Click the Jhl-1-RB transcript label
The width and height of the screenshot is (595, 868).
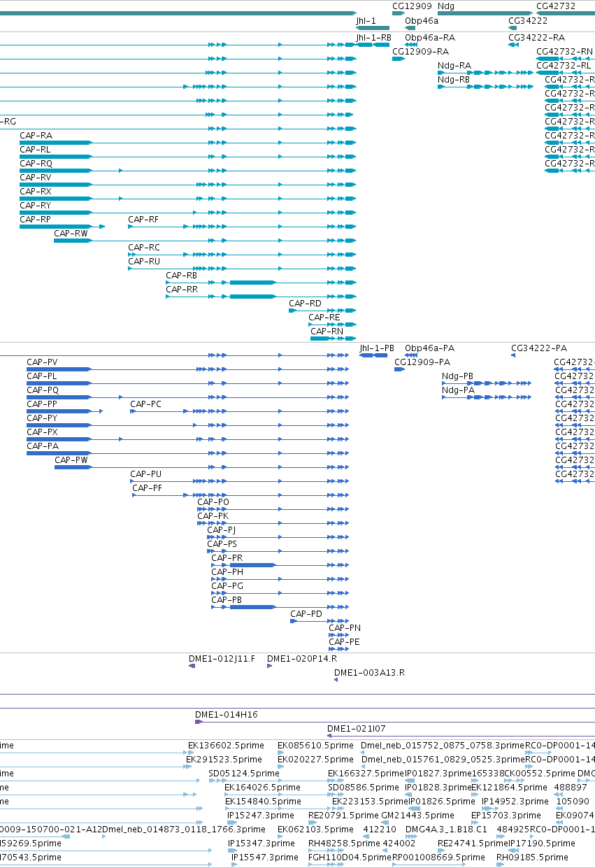pyautogui.click(x=374, y=37)
